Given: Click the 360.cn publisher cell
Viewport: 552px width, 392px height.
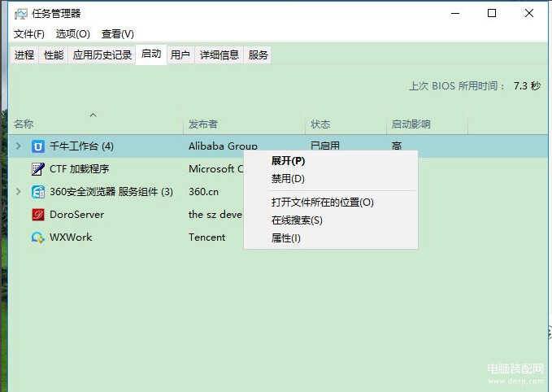Looking at the screenshot, I should tap(203, 192).
